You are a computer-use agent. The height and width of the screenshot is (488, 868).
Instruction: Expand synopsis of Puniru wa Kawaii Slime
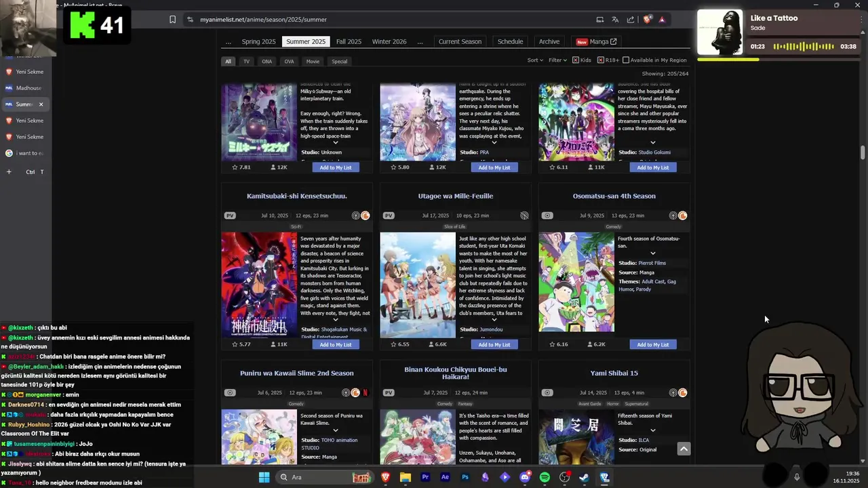click(335, 430)
